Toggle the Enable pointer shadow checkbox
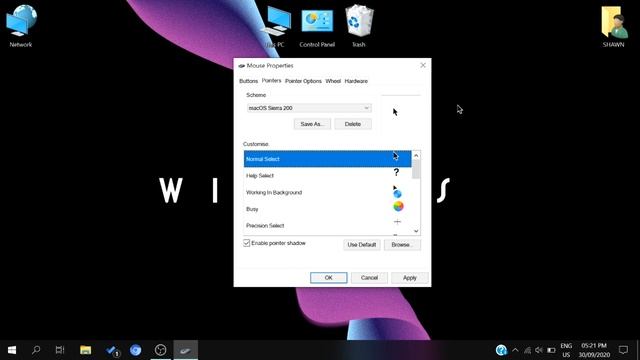Viewport: 640px width, 360px height. (x=247, y=243)
